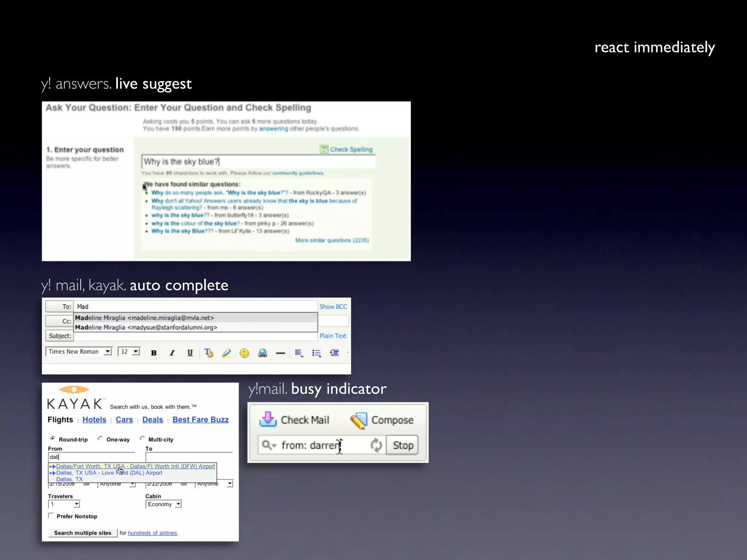Image resolution: width=747 pixels, height=560 pixels.
Task: Click the Search multiple sites button
Action: (x=83, y=533)
